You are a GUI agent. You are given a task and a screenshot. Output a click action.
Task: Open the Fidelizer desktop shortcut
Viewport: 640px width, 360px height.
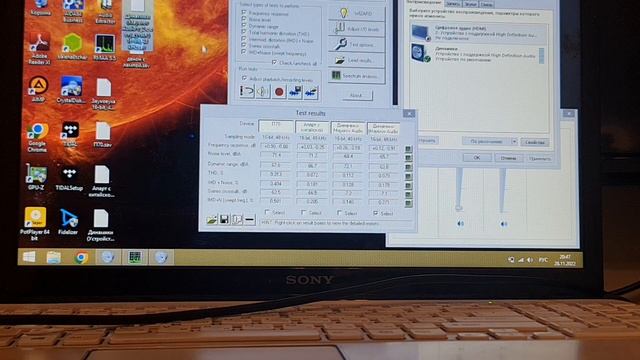[68, 222]
